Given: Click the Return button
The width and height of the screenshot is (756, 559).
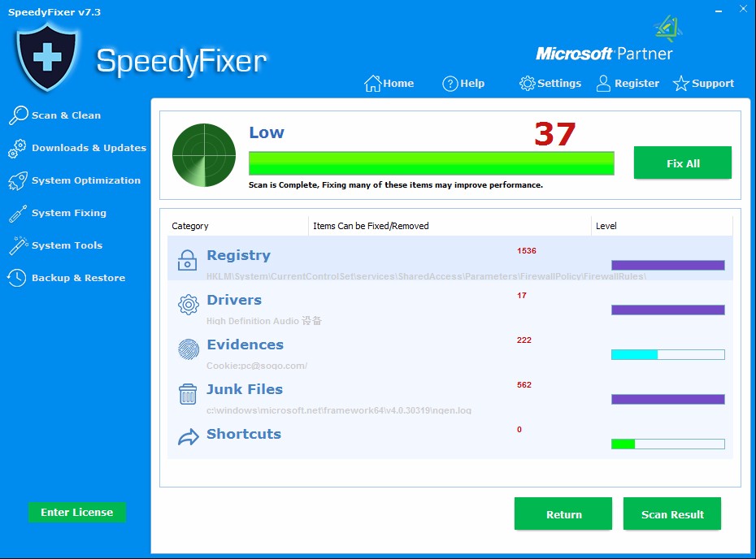Looking at the screenshot, I should [563, 513].
